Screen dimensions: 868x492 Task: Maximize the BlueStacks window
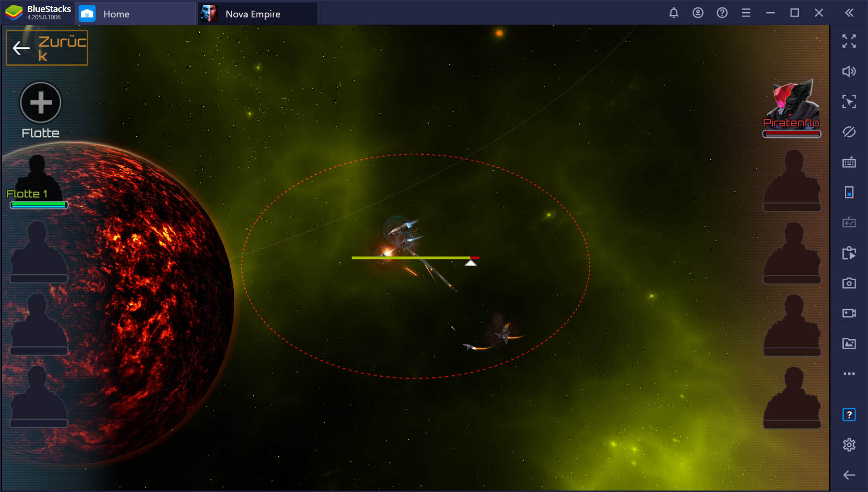pos(794,13)
